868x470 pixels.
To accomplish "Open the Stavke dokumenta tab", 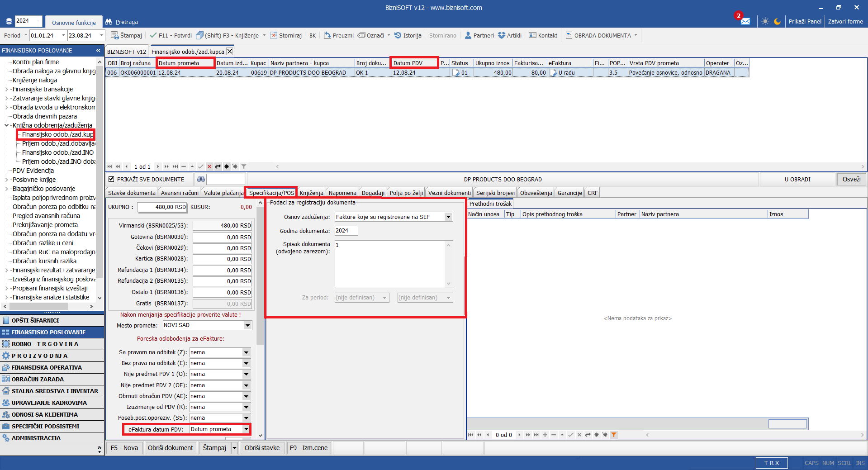I will pyautogui.click(x=132, y=193).
